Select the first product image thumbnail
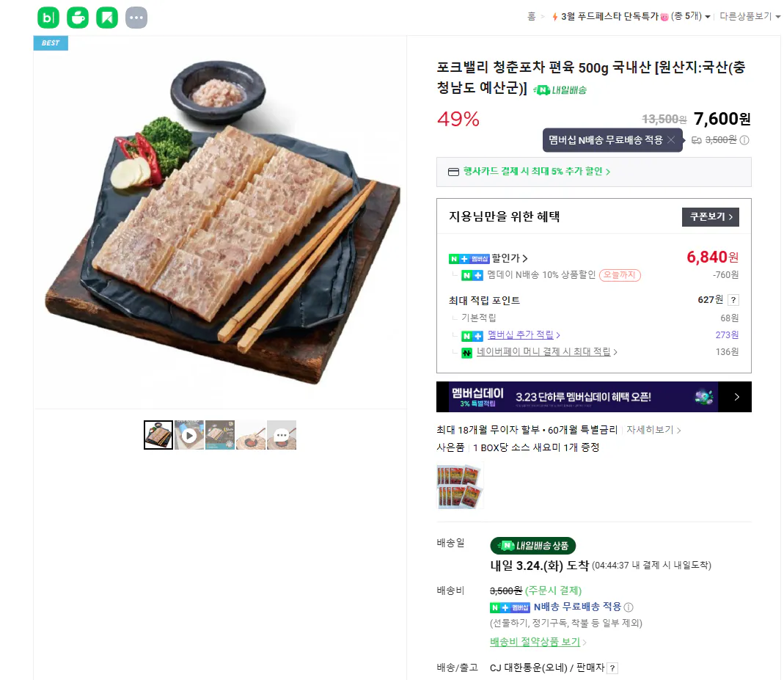This screenshot has width=784, height=680. point(158,434)
